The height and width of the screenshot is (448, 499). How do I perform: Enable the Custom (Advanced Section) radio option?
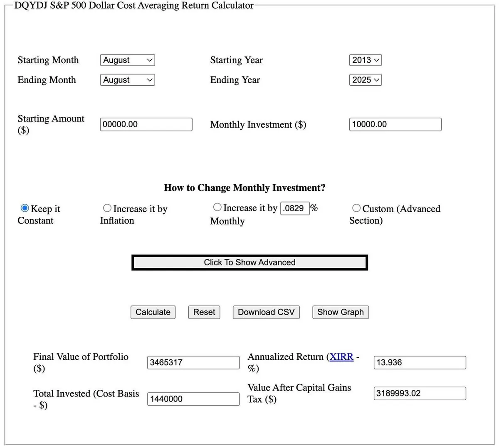coord(356,208)
